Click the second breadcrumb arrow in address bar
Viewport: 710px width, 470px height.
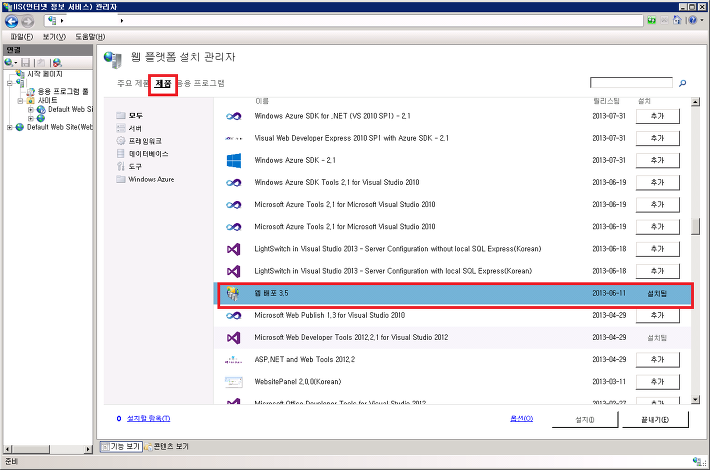[x=122, y=20]
